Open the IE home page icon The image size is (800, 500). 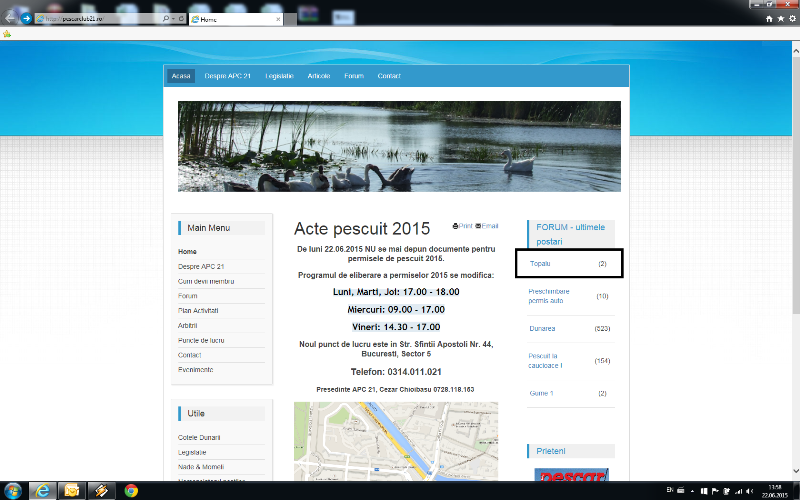(x=768, y=18)
